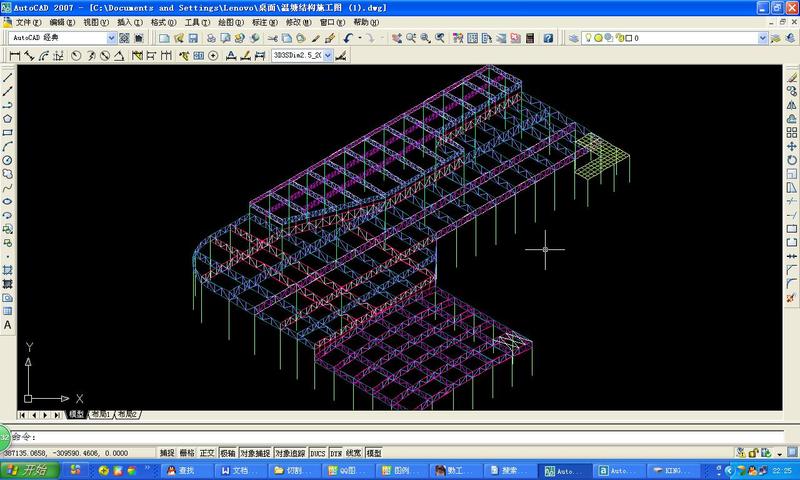Image resolution: width=800 pixels, height=480 pixels.
Task: Pick the Ellipse draw tool
Action: (8, 201)
